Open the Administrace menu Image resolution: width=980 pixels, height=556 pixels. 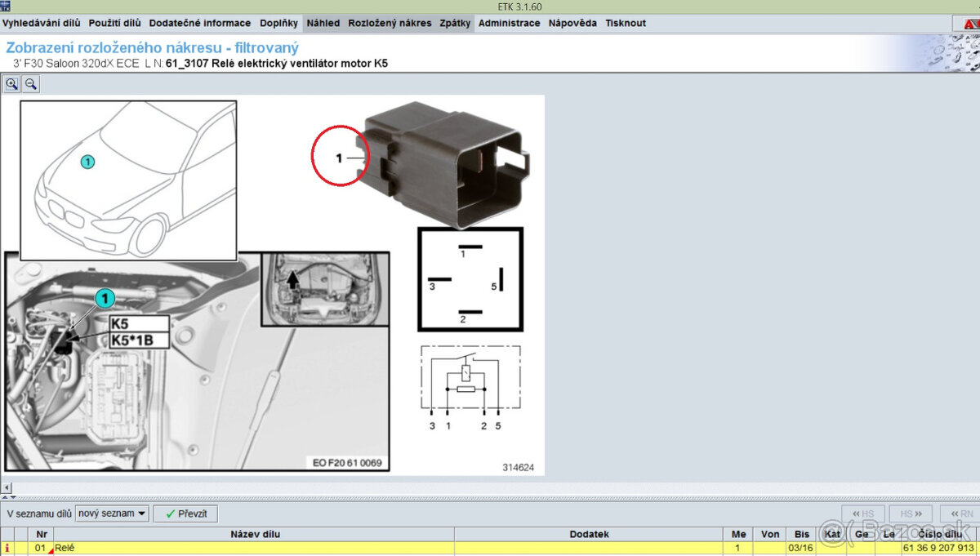click(509, 23)
